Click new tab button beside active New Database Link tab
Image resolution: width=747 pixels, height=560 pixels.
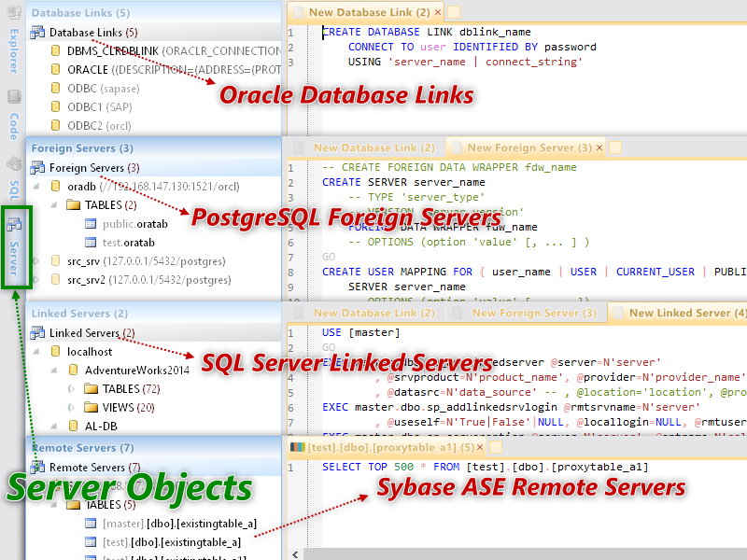(454, 12)
